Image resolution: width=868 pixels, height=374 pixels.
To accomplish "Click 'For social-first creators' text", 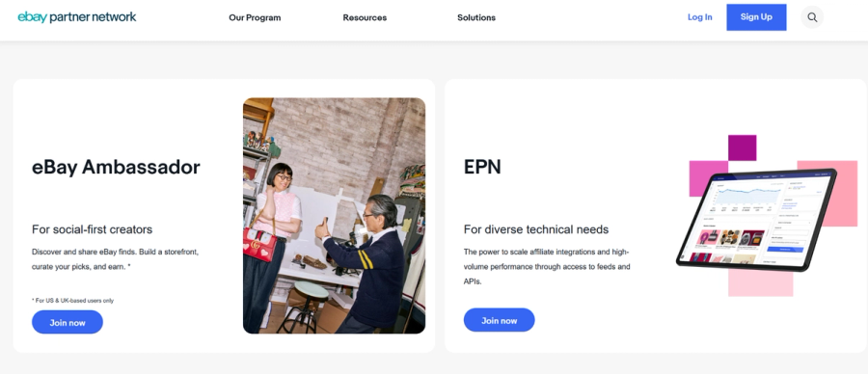I will point(92,229).
